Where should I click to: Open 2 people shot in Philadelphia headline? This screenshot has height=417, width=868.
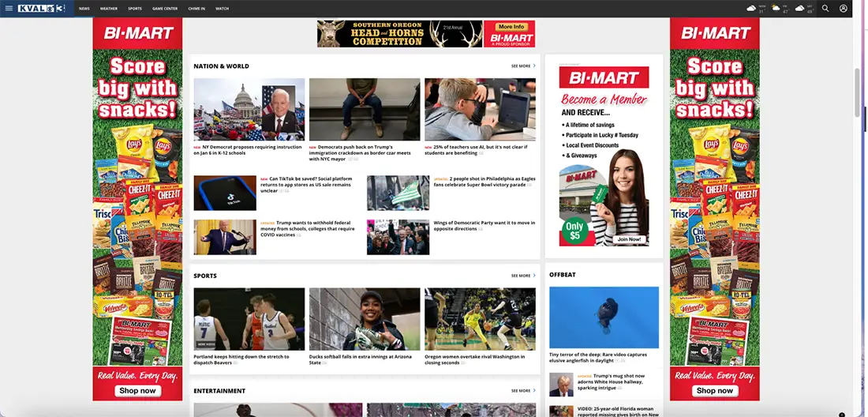point(483,182)
